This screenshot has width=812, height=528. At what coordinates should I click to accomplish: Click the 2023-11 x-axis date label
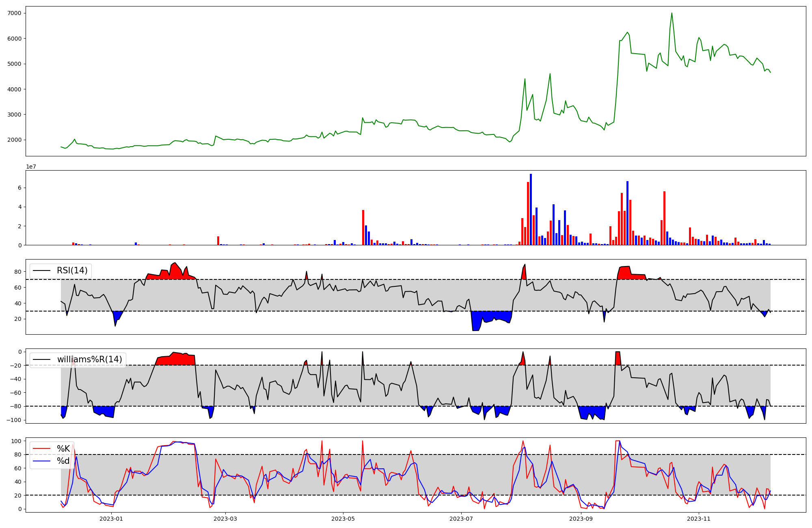pyautogui.click(x=699, y=519)
